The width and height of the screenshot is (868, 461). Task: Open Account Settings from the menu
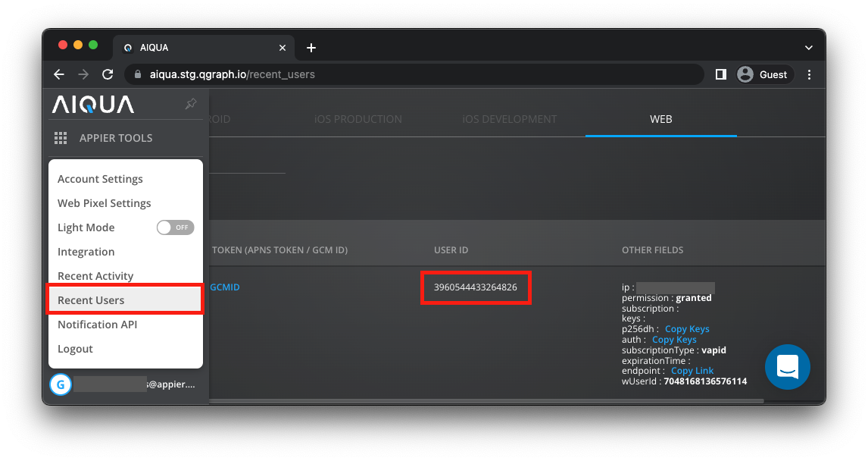pyautogui.click(x=100, y=179)
